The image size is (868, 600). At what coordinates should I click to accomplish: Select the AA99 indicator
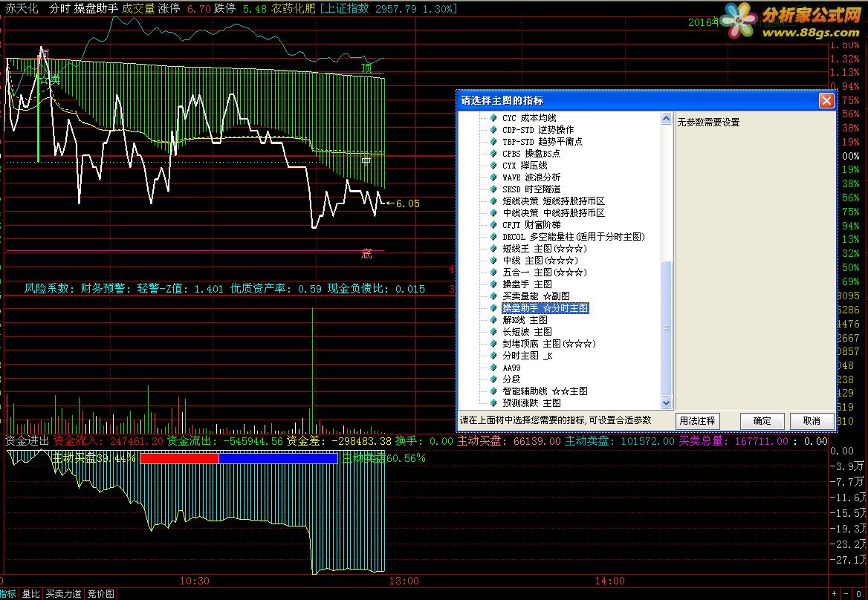point(511,367)
